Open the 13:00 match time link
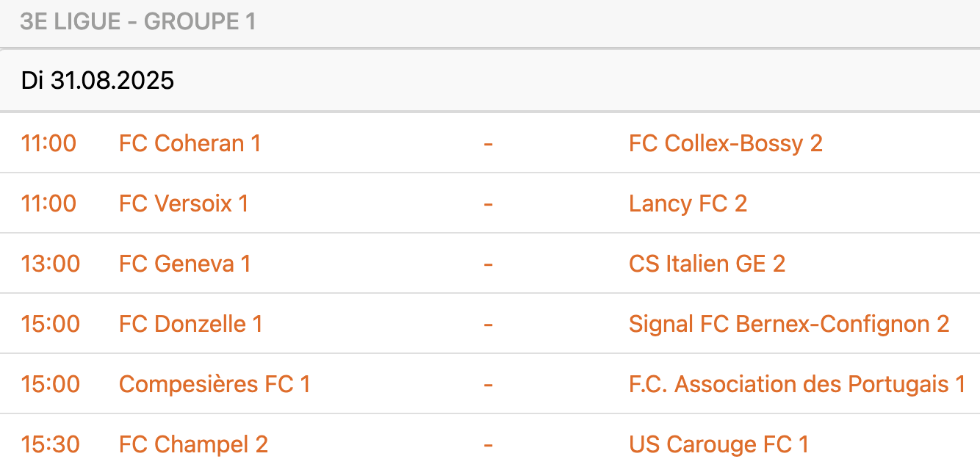Screen dimensions: 980x470 [50, 264]
